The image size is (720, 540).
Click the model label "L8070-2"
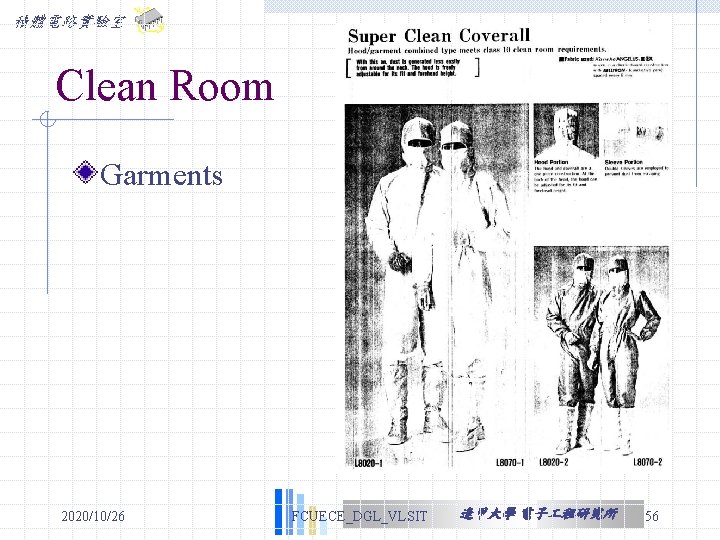(648, 462)
